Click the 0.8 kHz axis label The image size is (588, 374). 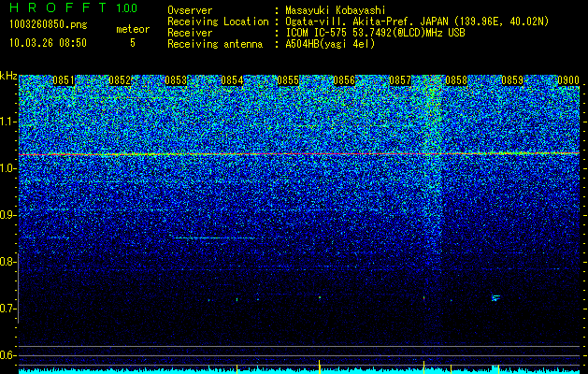pyautogui.click(x=8, y=262)
